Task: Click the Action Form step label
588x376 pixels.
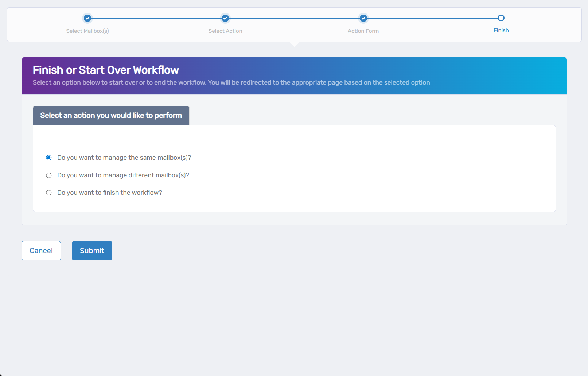Action: coord(363,31)
